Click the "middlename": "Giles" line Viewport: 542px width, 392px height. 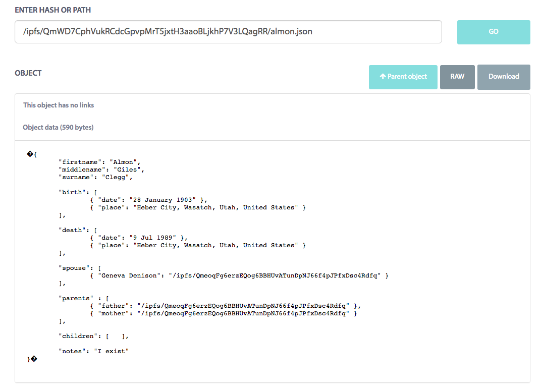coord(101,170)
